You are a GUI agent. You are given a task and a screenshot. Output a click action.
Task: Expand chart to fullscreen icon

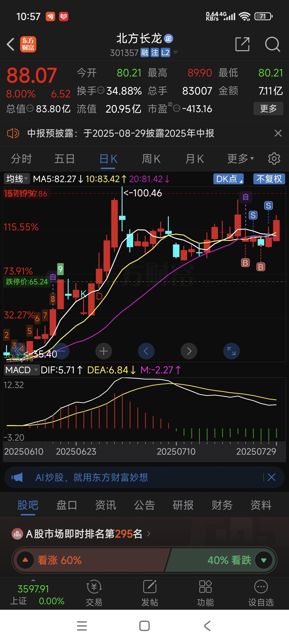[231, 351]
